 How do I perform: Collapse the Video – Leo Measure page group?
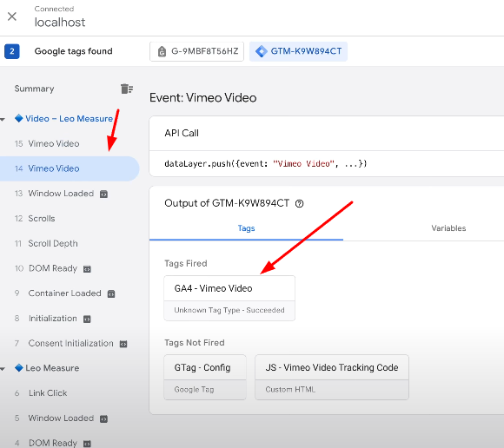click(x=3, y=120)
